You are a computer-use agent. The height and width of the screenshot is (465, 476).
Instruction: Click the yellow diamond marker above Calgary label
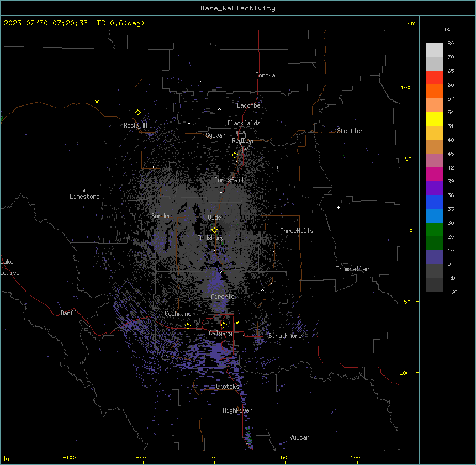pos(224,325)
